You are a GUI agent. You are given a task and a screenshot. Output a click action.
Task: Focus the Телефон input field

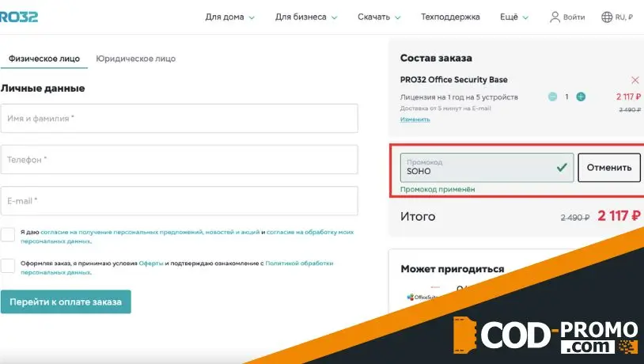(179, 159)
